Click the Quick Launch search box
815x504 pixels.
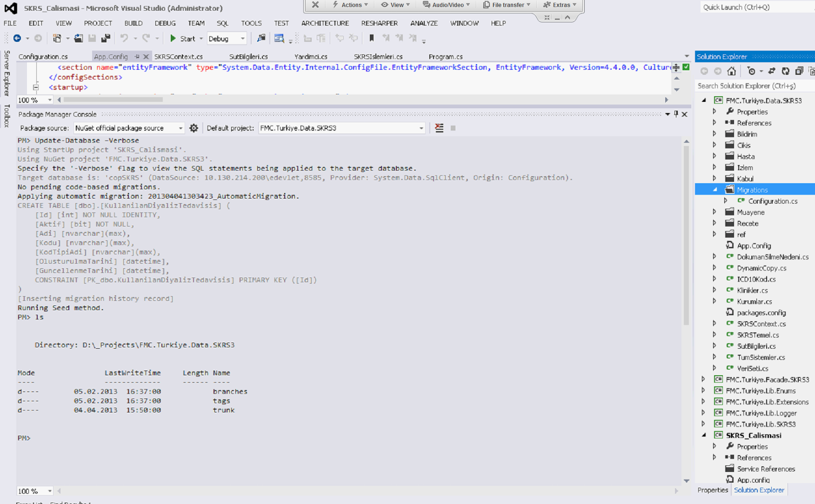[x=756, y=7]
